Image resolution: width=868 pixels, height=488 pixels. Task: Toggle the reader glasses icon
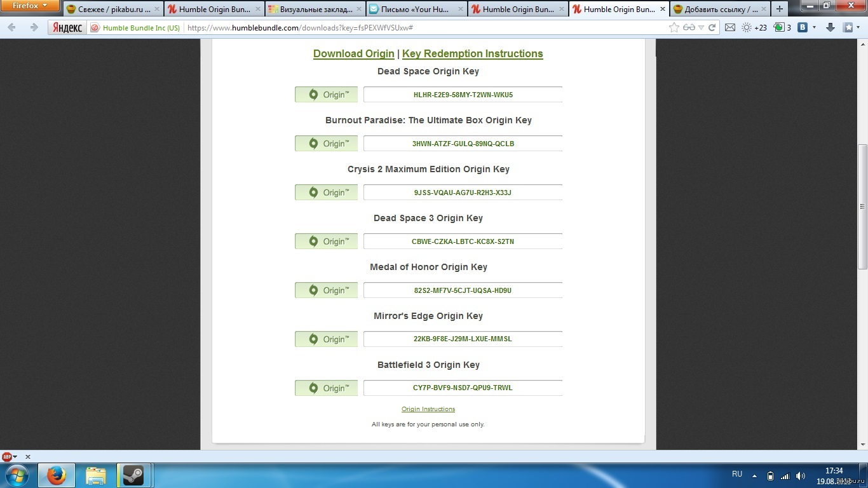pyautogui.click(x=689, y=28)
